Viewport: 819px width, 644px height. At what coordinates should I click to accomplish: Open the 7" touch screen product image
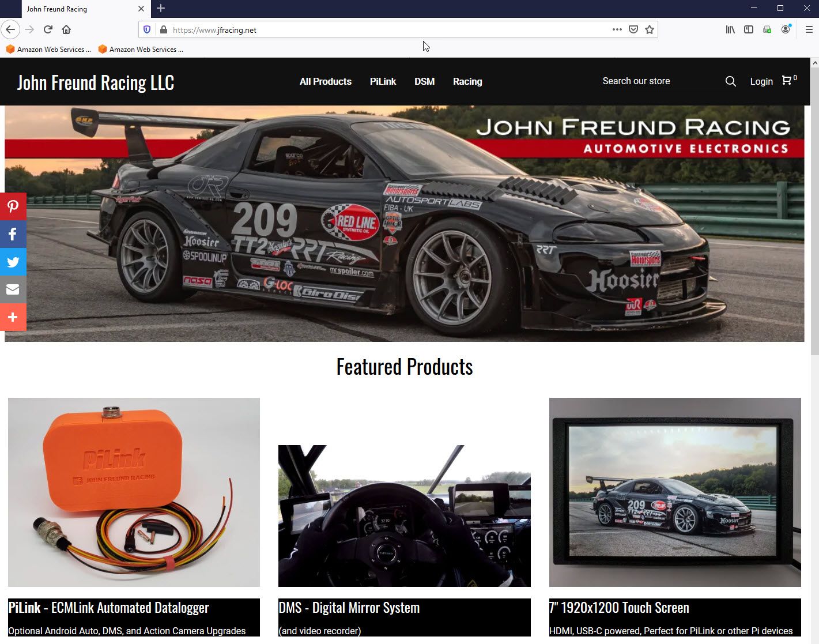(x=675, y=492)
